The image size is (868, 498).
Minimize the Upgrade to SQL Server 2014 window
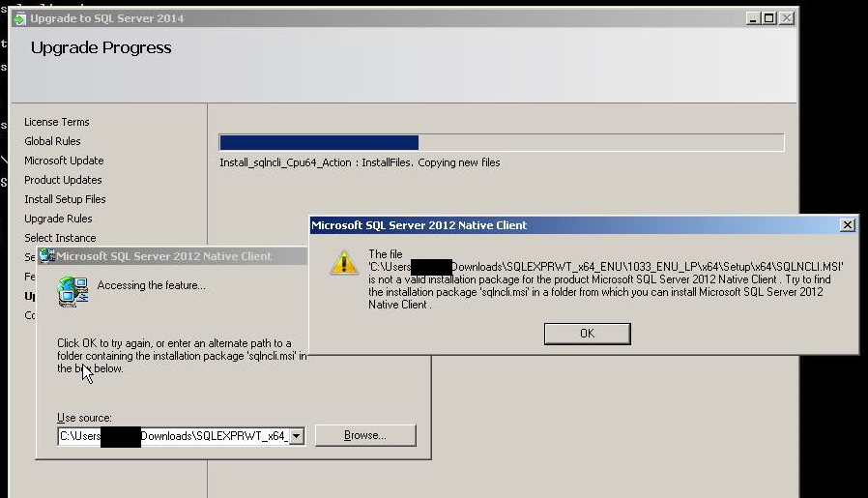[x=752, y=18]
